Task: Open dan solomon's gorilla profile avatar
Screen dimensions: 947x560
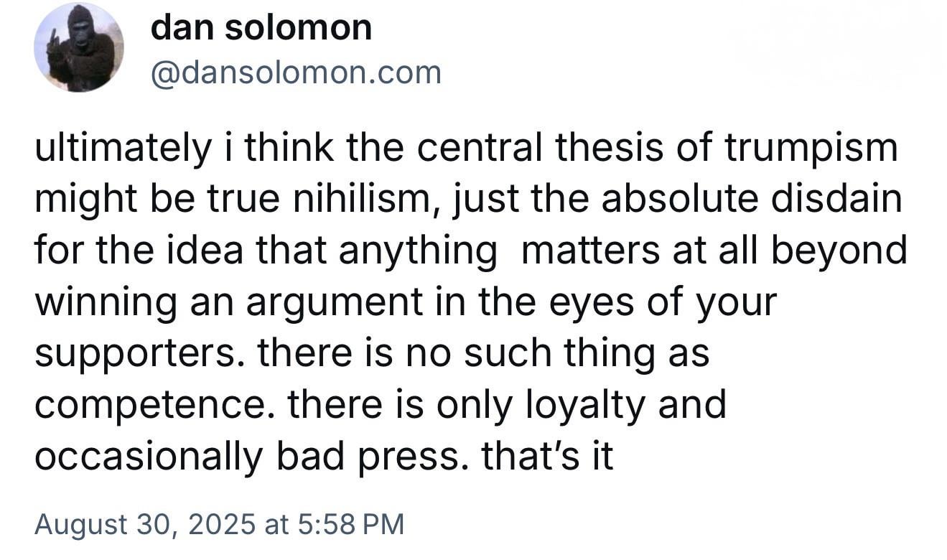Action: (x=78, y=47)
